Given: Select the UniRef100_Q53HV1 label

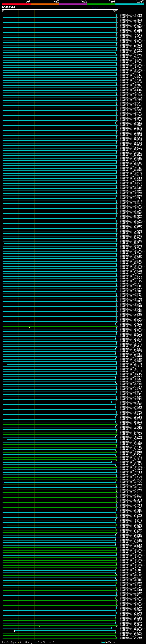Looking at the screenshot, I should (x=131, y=108).
